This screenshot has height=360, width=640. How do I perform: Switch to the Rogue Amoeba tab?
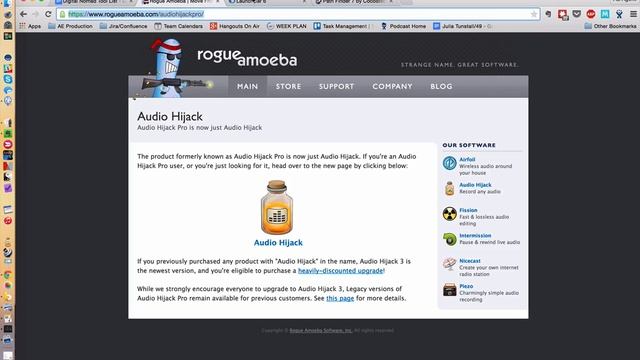click(182, 2)
